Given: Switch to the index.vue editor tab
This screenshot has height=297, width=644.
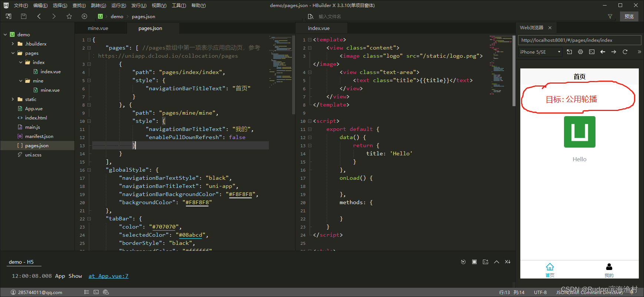Looking at the screenshot, I should 319,28.
